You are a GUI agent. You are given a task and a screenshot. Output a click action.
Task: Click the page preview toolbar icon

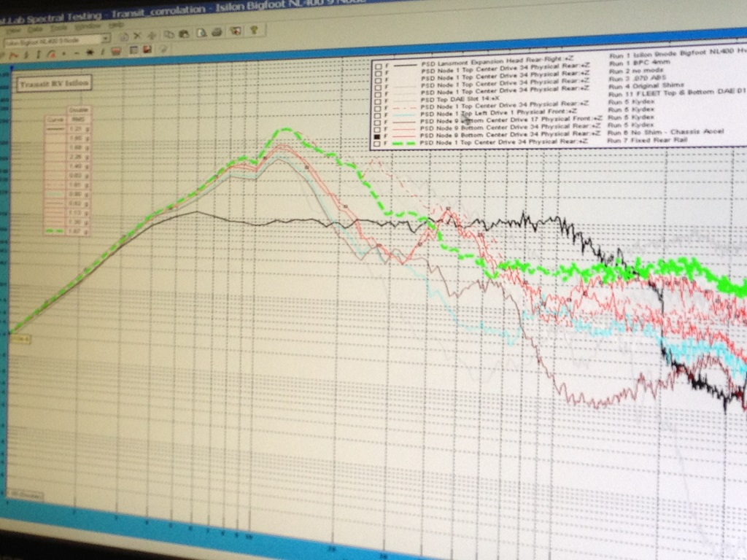201,33
